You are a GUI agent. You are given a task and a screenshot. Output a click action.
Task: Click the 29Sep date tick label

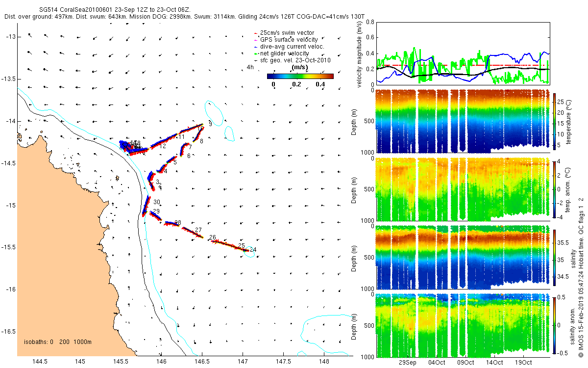tap(408, 363)
